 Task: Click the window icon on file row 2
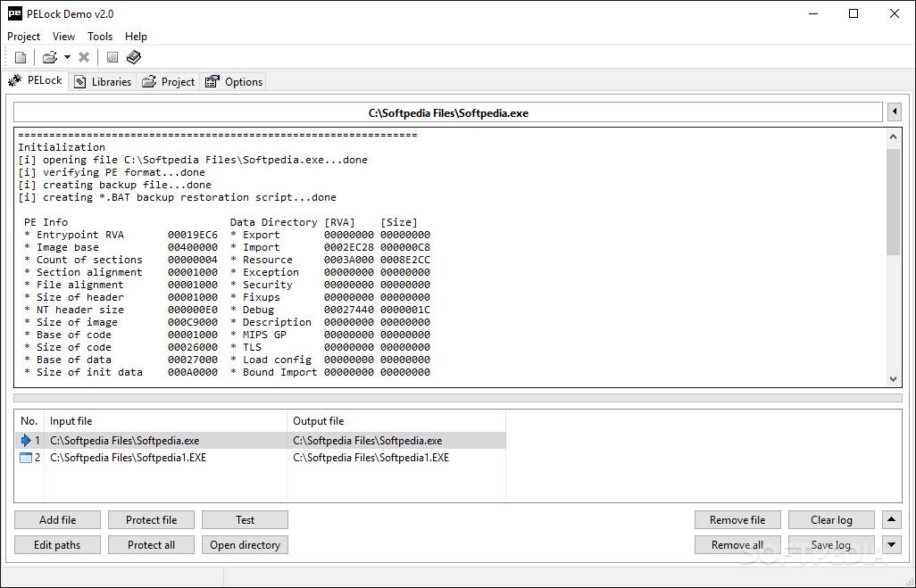[x=26, y=458]
